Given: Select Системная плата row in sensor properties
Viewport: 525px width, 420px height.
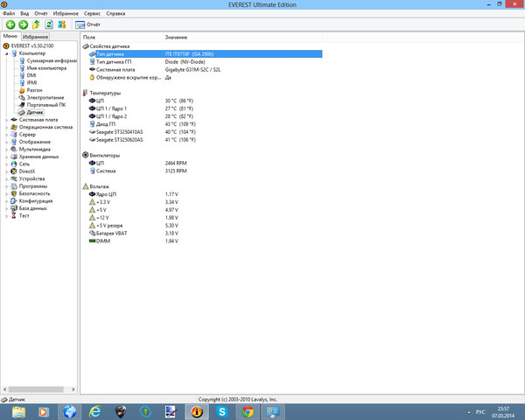Looking at the screenshot, I should pos(206,70).
